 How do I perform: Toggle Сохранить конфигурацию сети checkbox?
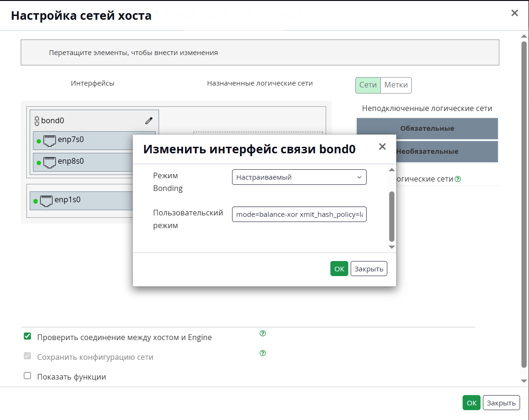pos(27,356)
